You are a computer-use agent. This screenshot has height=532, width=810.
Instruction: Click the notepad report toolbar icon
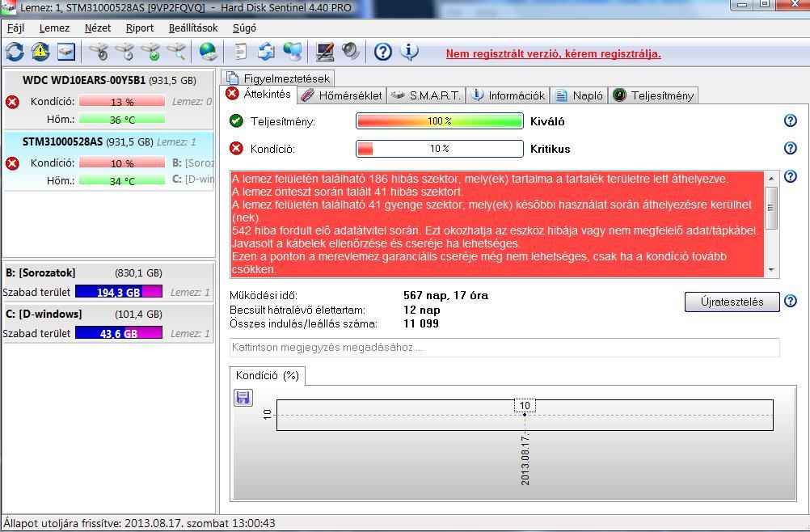[x=240, y=52]
